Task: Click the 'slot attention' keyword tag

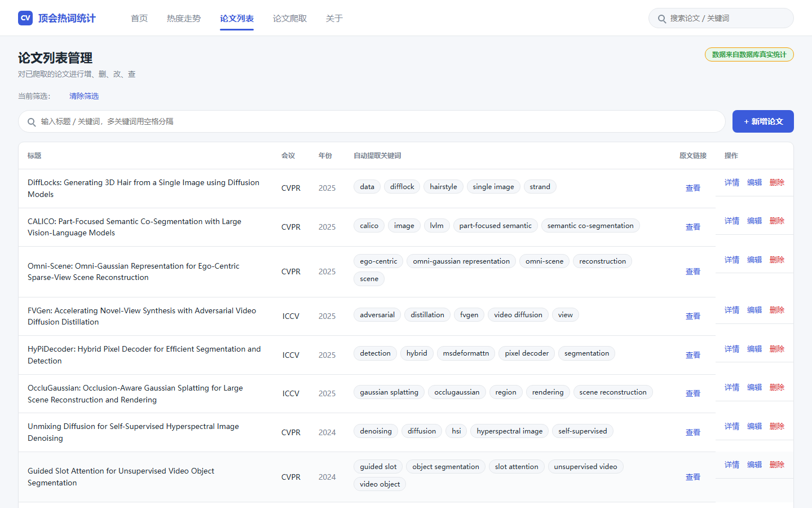Action: click(517, 467)
